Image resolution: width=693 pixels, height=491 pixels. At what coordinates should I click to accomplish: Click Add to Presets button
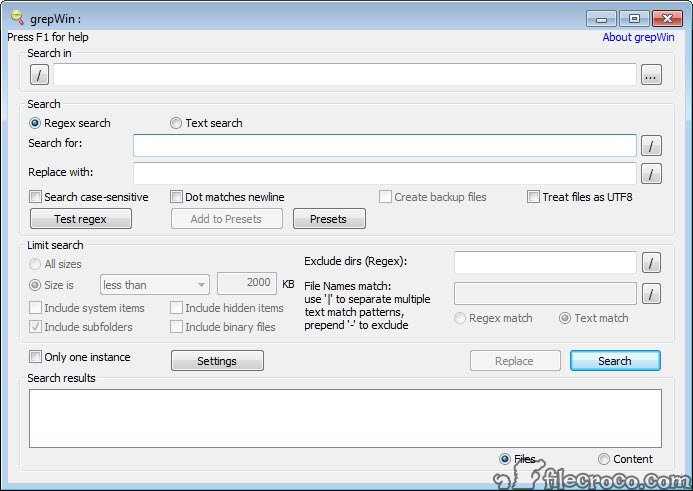[x=227, y=219]
